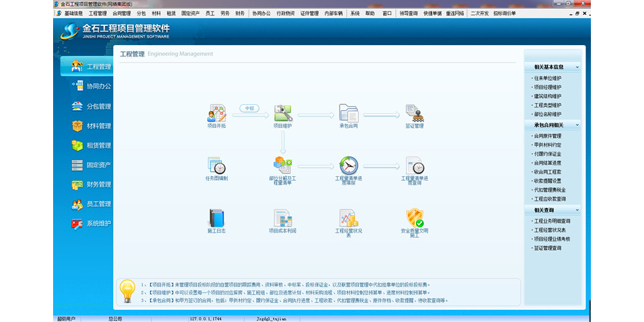
Task: Click the 中标 label on the workflow arrow
Action: click(249, 108)
